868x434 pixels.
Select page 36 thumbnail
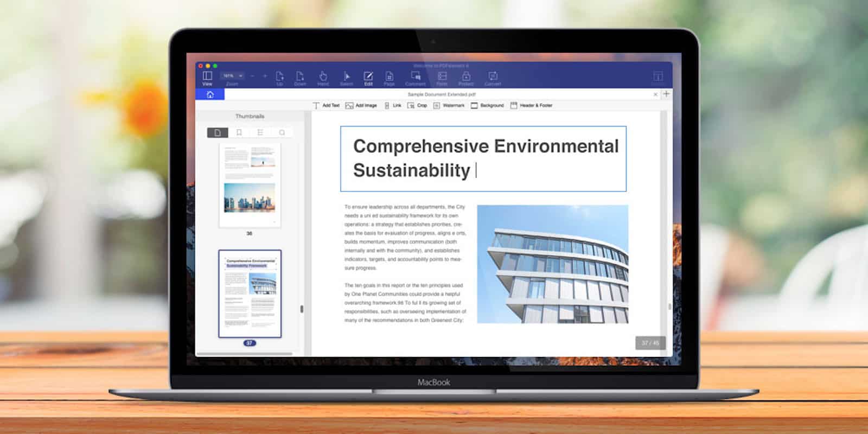[250, 186]
